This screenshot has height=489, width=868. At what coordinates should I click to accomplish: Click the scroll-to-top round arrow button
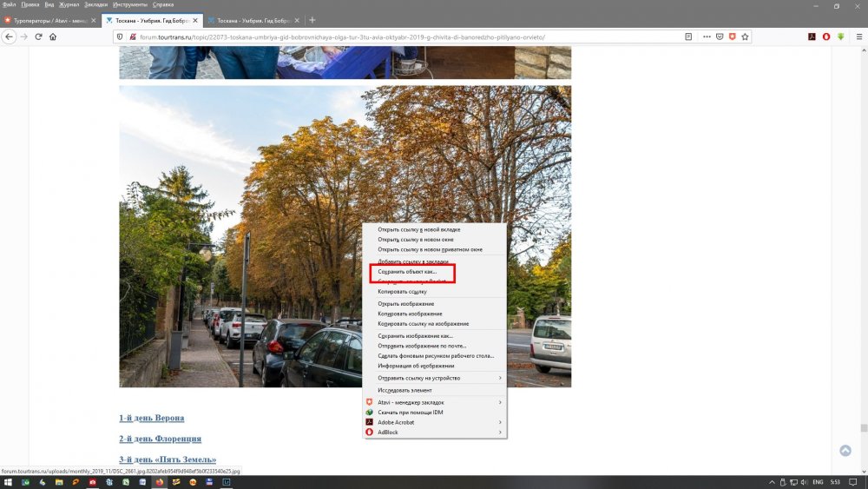pyautogui.click(x=845, y=450)
